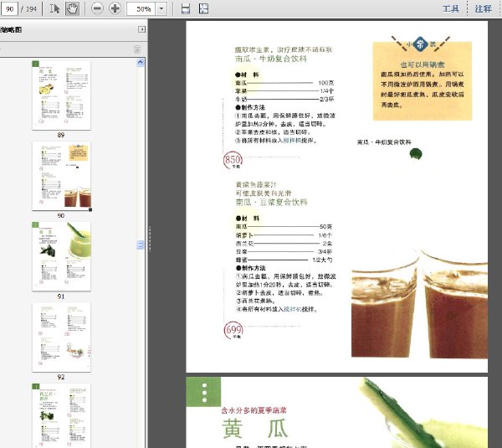Click the ingredient row 豆浆 3/4杯
The image size is (502, 448).
click(284, 251)
